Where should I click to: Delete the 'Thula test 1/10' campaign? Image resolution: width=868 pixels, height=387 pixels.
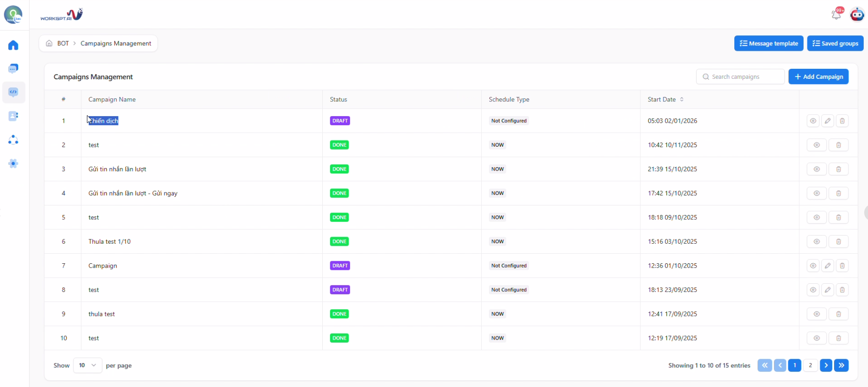click(838, 242)
